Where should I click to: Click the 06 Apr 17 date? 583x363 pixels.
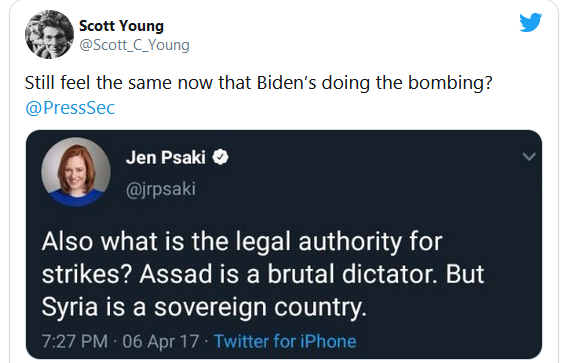161,341
